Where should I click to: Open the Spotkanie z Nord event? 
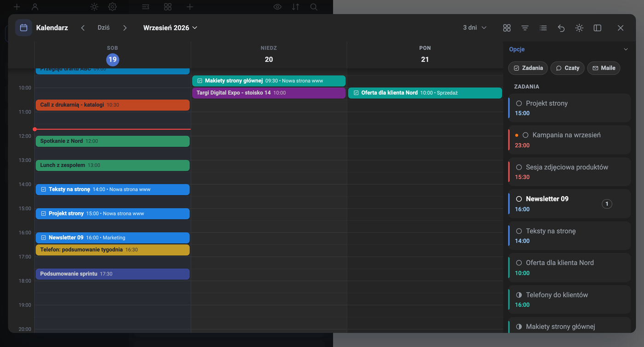point(113,141)
